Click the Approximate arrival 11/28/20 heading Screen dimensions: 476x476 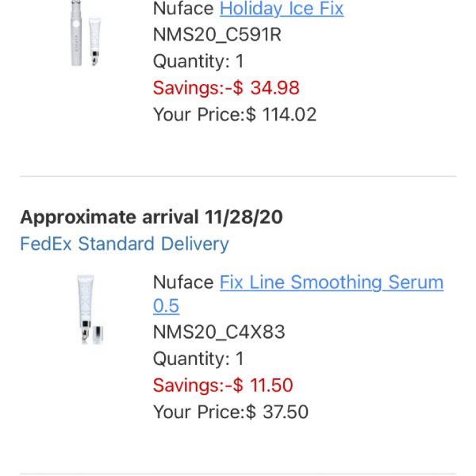tap(152, 217)
